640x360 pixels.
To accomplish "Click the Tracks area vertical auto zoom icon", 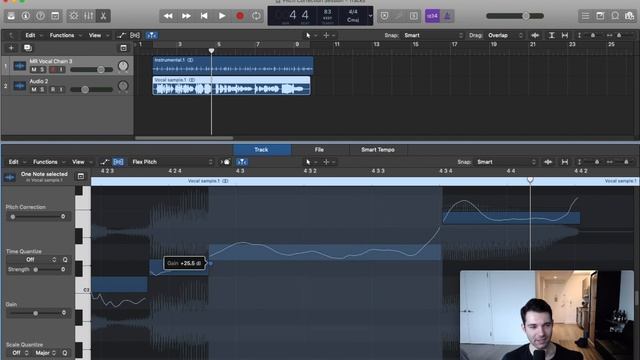I will pyautogui.click(x=551, y=36).
